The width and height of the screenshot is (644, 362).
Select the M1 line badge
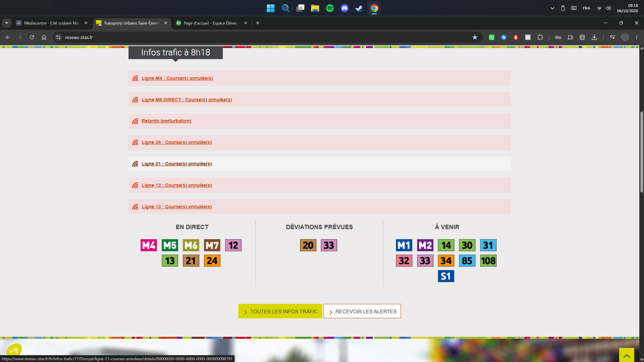coord(404,245)
